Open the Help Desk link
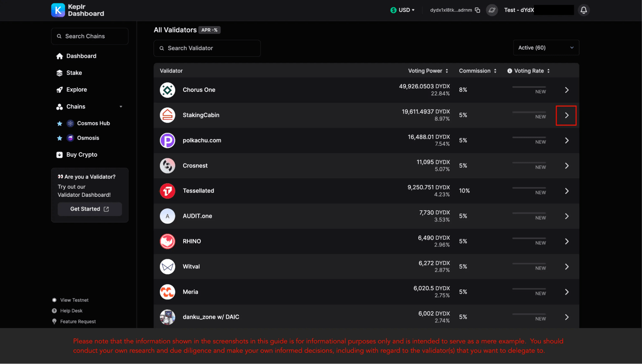 point(71,311)
